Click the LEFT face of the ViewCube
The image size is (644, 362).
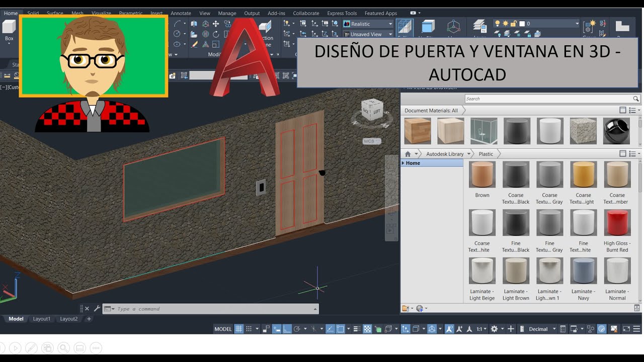[x=377, y=111]
